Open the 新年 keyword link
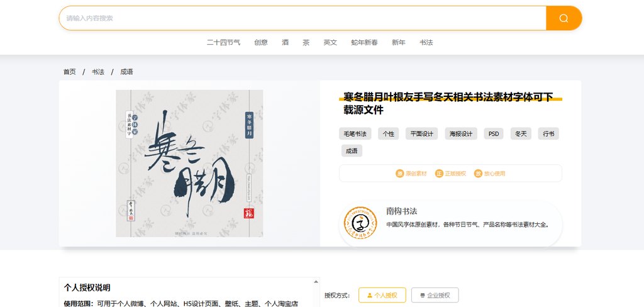644x307 pixels. pyautogui.click(x=398, y=42)
